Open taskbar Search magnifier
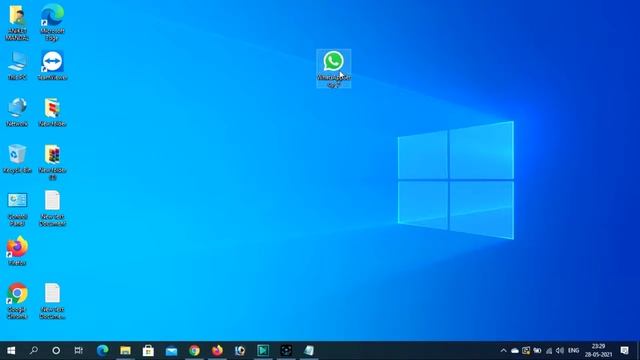The image size is (640, 360). click(x=34, y=351)
